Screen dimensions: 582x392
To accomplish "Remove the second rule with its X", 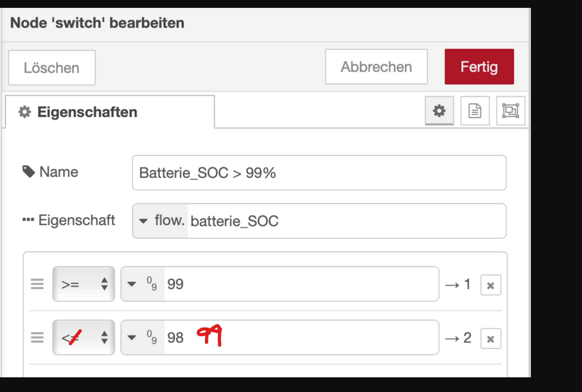I will (x=491, y=338).
